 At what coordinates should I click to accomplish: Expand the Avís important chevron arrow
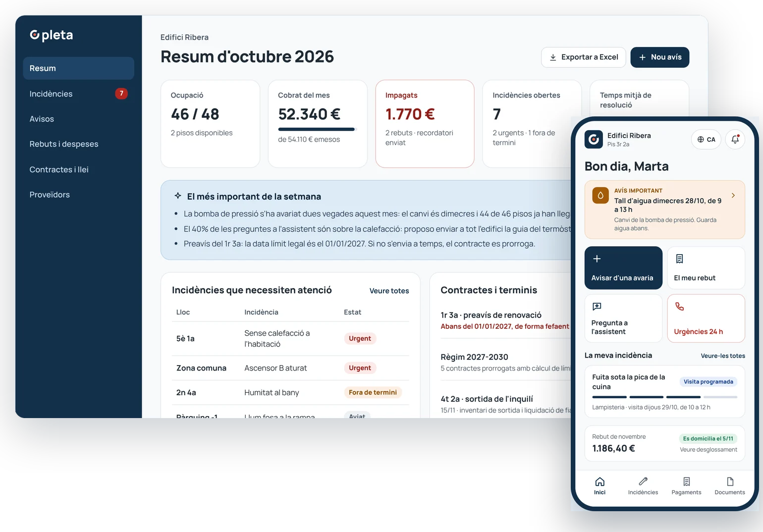733,196
